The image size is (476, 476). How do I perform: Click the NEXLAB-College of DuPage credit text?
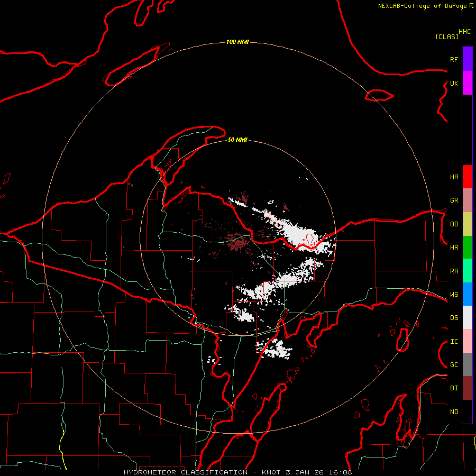click(422, 6)
